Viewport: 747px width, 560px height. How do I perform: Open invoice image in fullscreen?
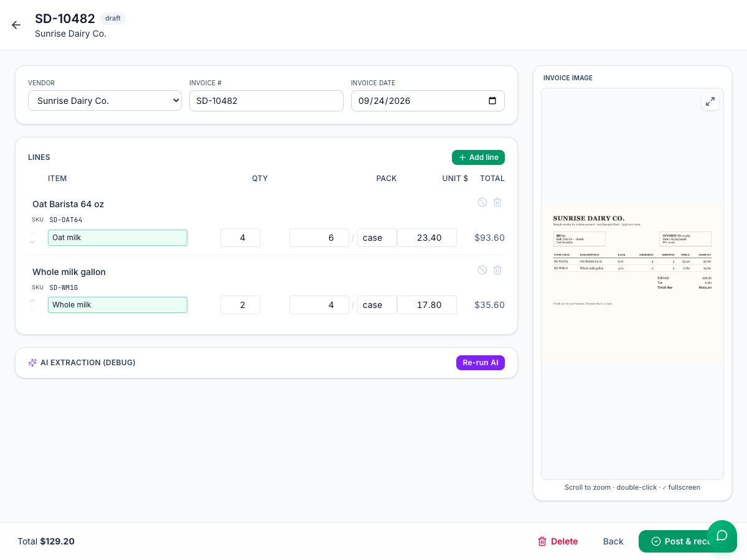click(x=710, y=101)
